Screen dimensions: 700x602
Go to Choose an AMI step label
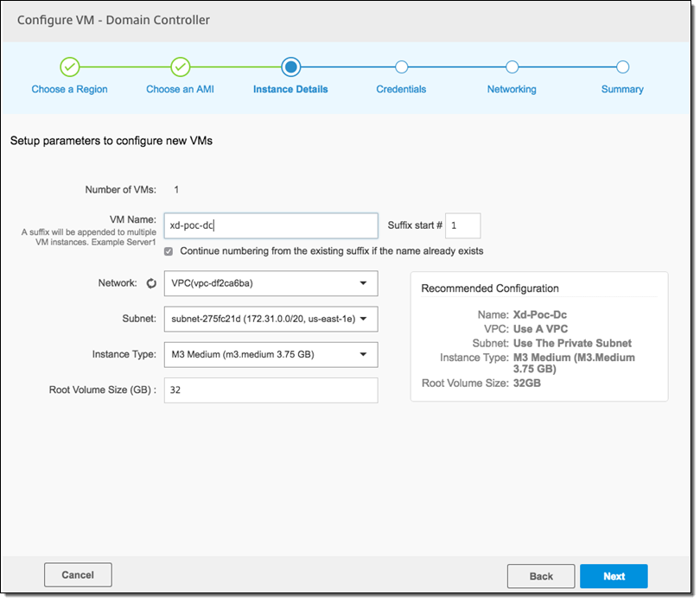coord(180,89)
